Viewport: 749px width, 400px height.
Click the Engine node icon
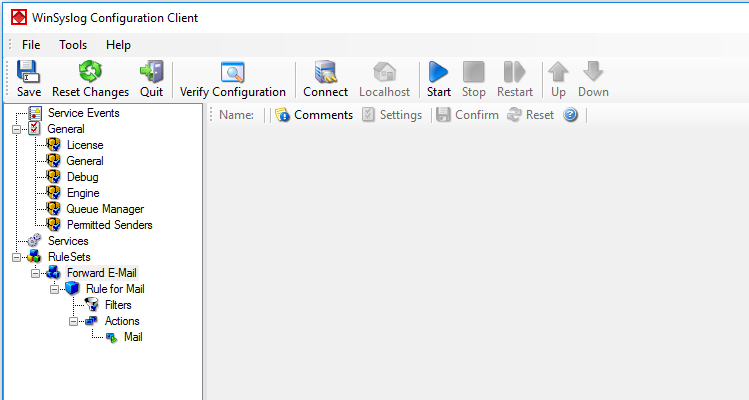coord(54,193)
